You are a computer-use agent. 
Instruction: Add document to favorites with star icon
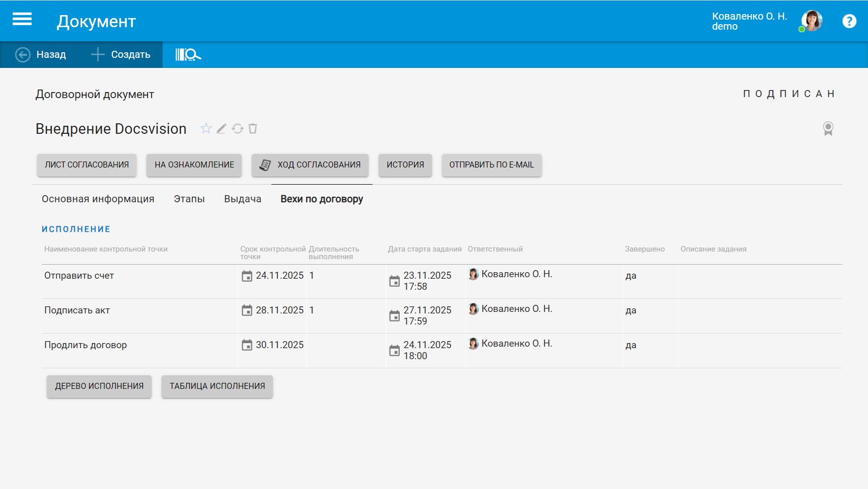coord(206,129)
